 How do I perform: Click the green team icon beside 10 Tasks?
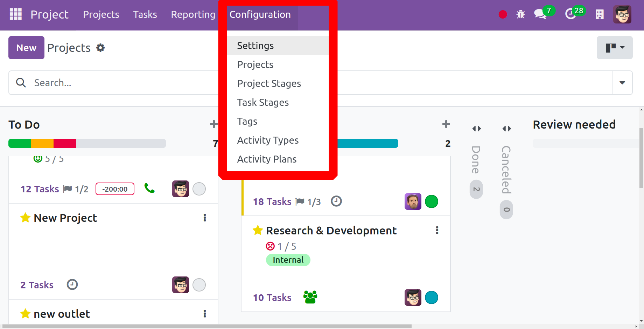[x=310, y=297]
